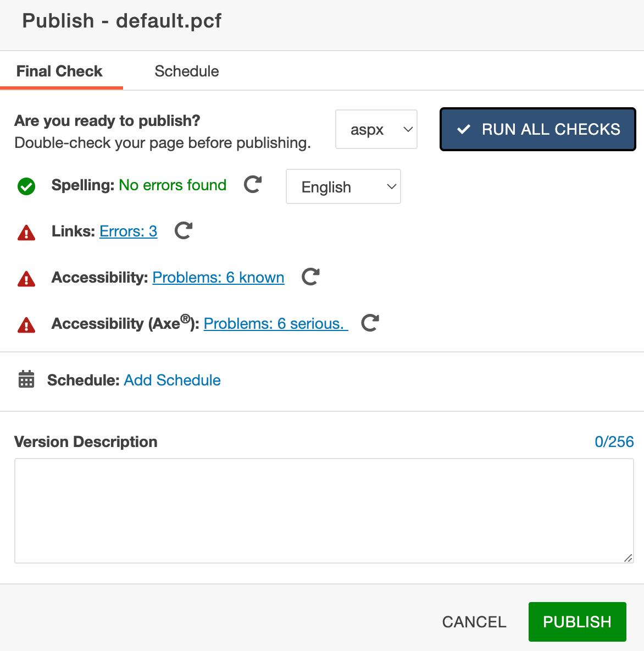Click the 'Version Description' label
Image resolution: width=644 pixels, height=651 pixels.
pyautogui.click(x=86, y=442)
